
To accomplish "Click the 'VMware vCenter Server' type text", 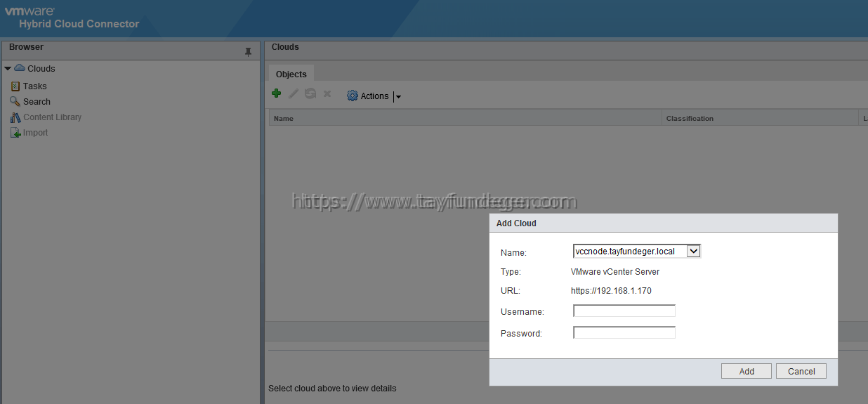I will (x=615, y=271).
